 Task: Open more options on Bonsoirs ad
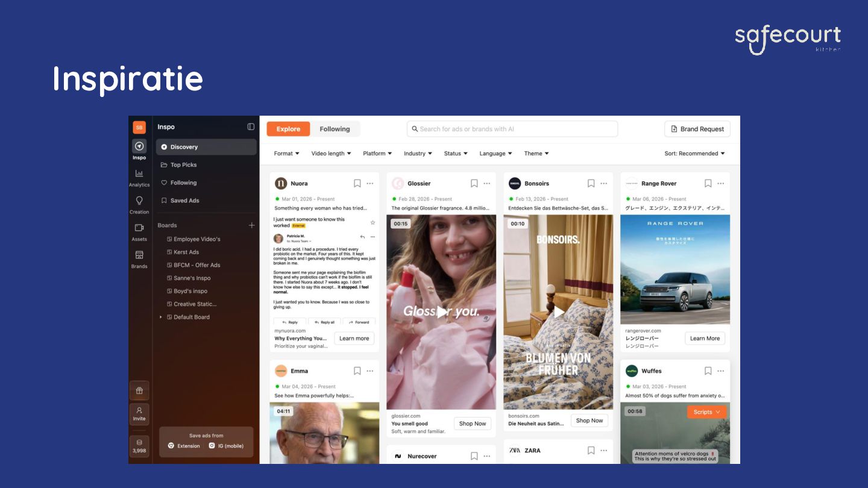(604, 183)
